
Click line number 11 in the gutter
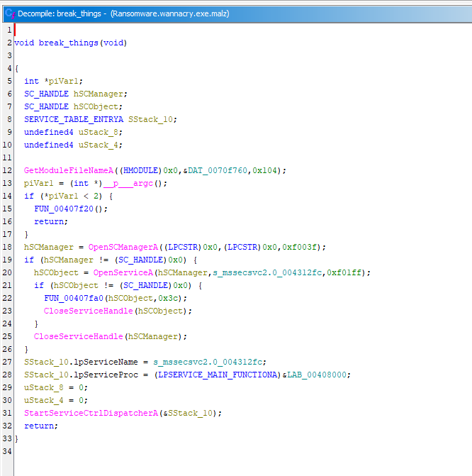coord(7,157)
